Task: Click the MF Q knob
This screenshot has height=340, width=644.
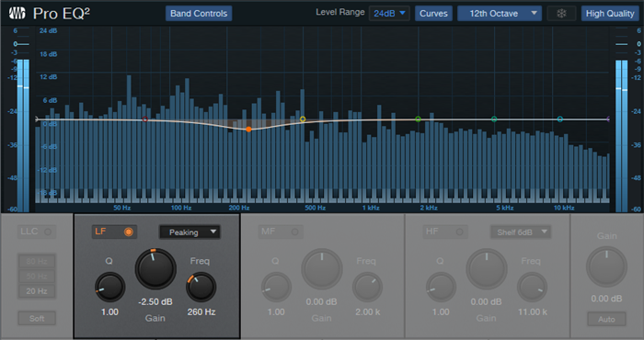Action: point(276,287)
